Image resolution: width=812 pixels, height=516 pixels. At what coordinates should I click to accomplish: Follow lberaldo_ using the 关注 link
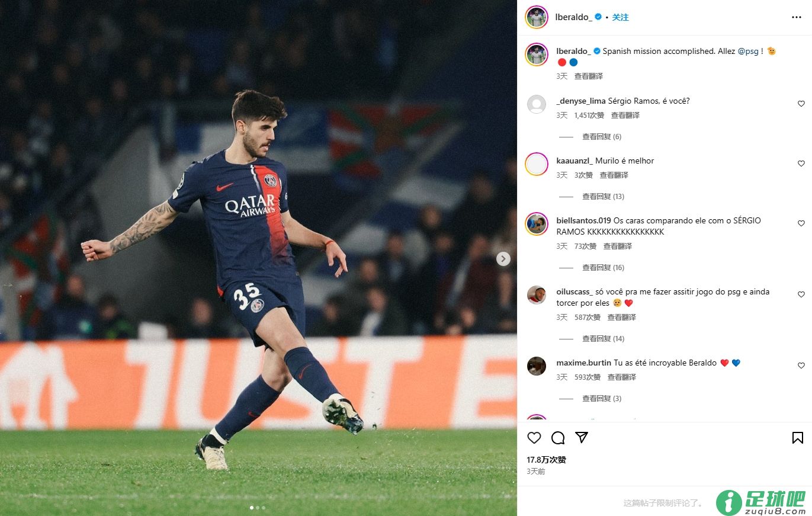pyautogui.click(x=620, y=17)
